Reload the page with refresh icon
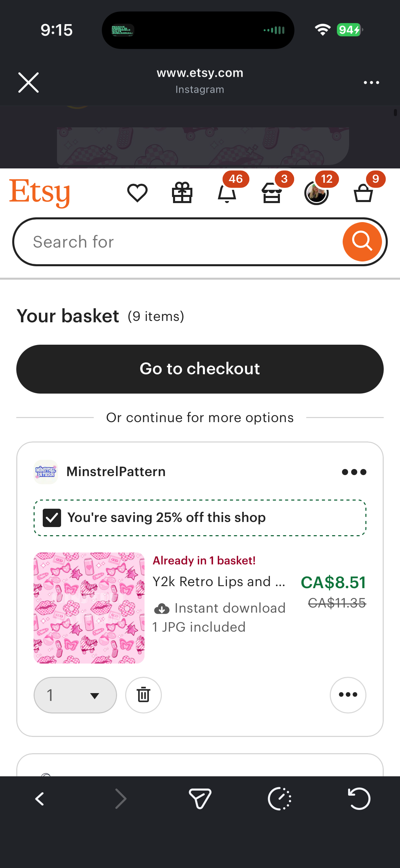 359,799
